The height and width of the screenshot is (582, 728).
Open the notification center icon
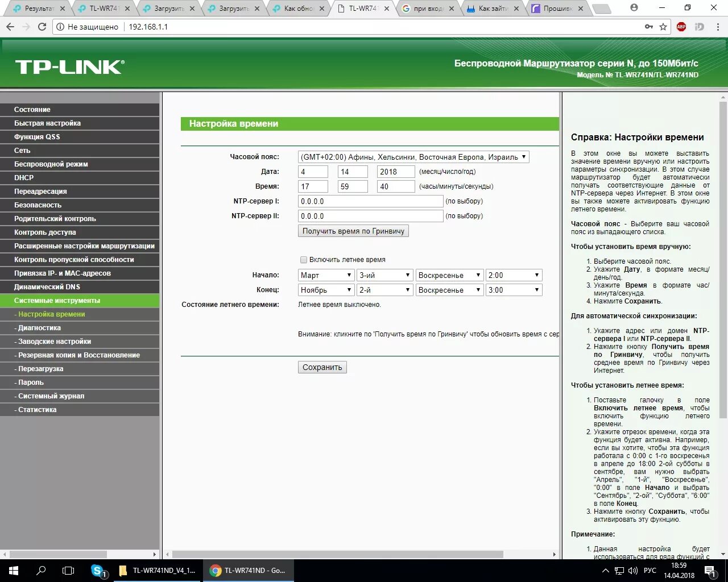[710, 571]
